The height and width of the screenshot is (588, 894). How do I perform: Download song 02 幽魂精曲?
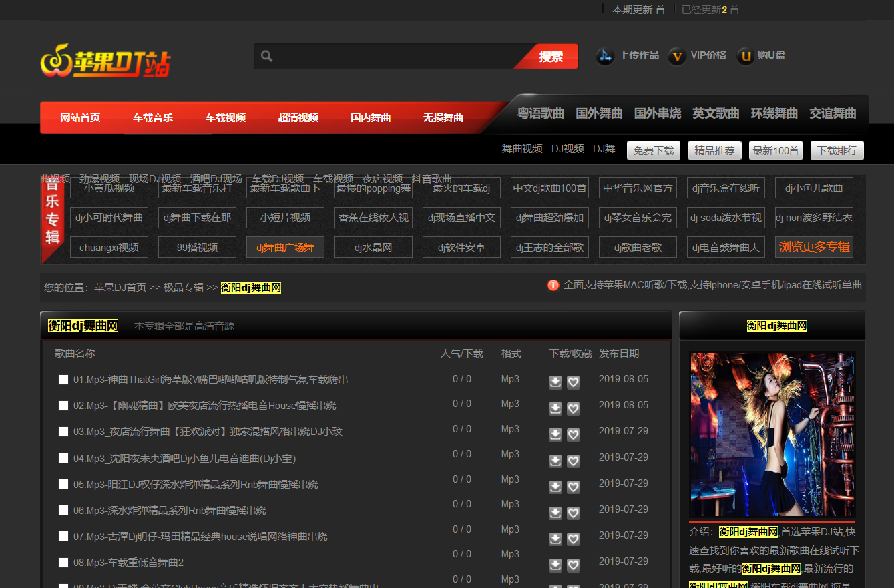[555, 408]
